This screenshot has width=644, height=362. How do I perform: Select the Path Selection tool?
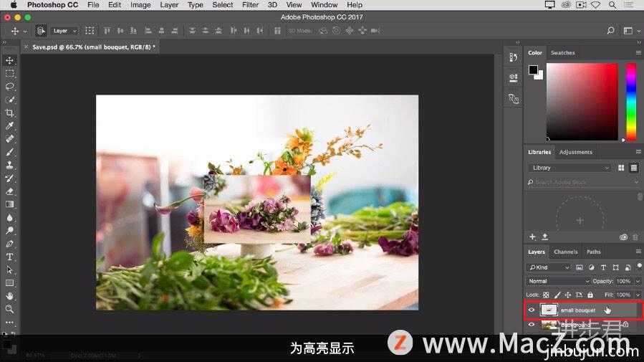point(9,270)
